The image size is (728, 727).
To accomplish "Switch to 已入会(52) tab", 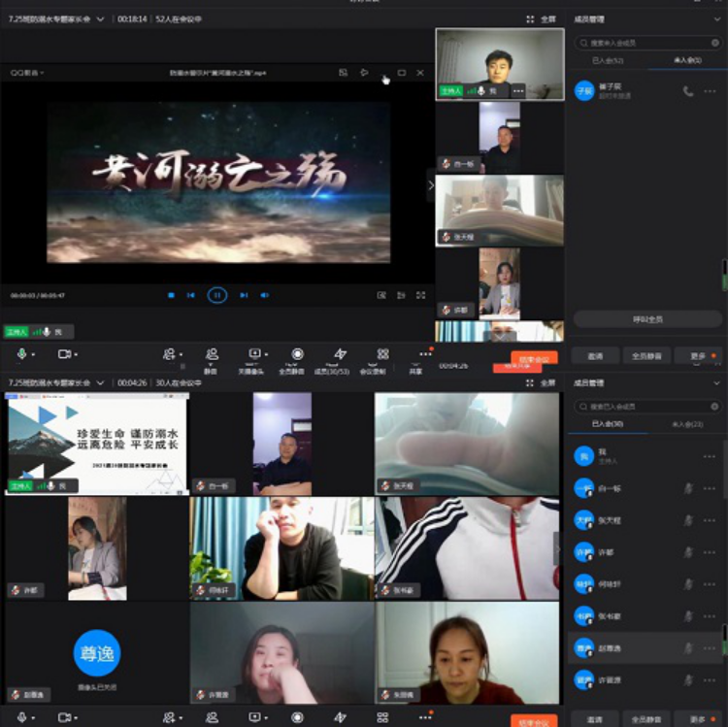I will [x=608, y=60].
